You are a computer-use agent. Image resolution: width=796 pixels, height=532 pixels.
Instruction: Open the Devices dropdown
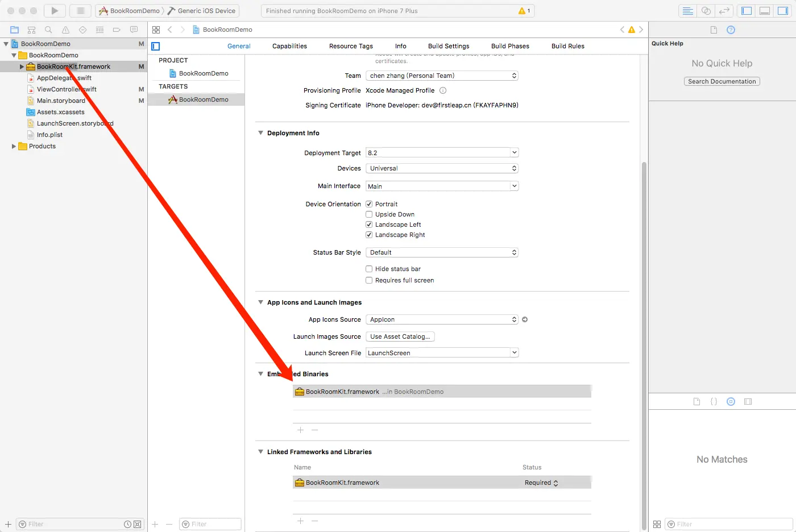[x=442, y=168]
